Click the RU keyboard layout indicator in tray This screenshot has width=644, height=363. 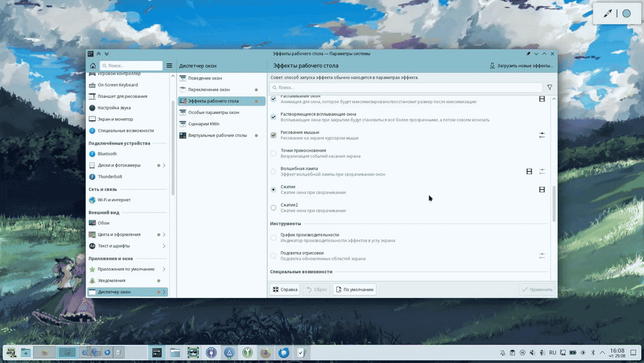pos(552,353)
